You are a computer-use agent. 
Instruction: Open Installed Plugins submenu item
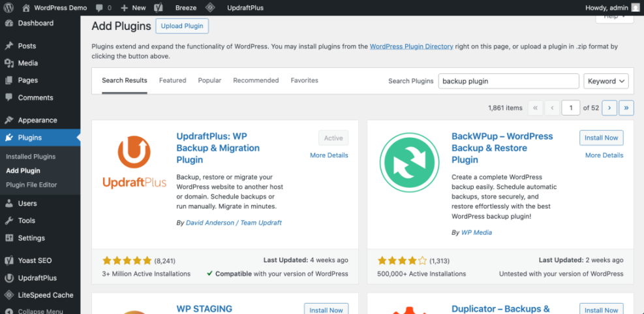31,157
